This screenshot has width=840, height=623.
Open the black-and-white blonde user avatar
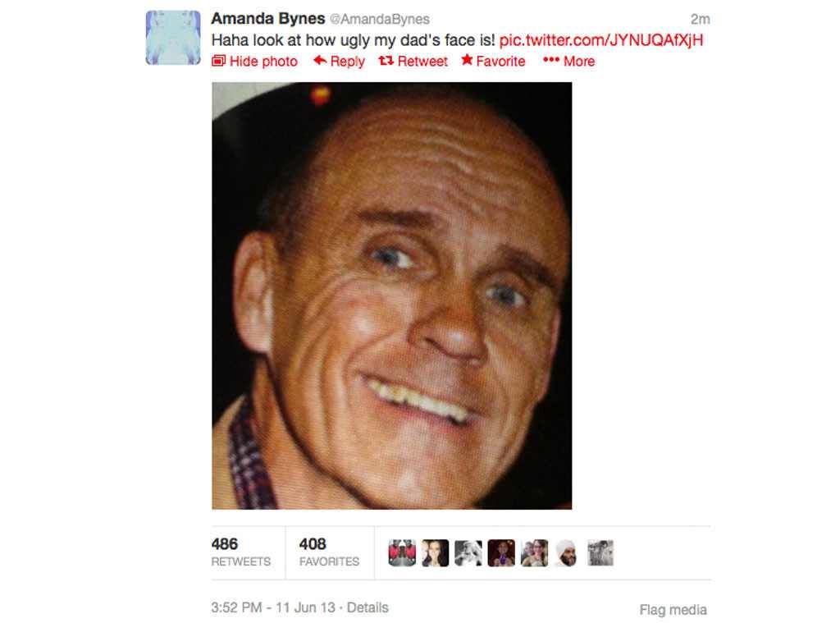(x=468, y=552)
